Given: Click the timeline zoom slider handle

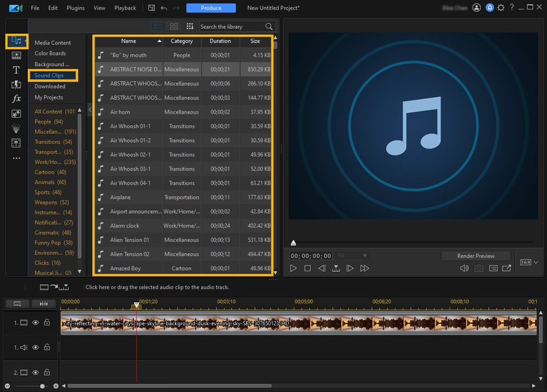Looking at the screenshot, I should pos(43,386).
